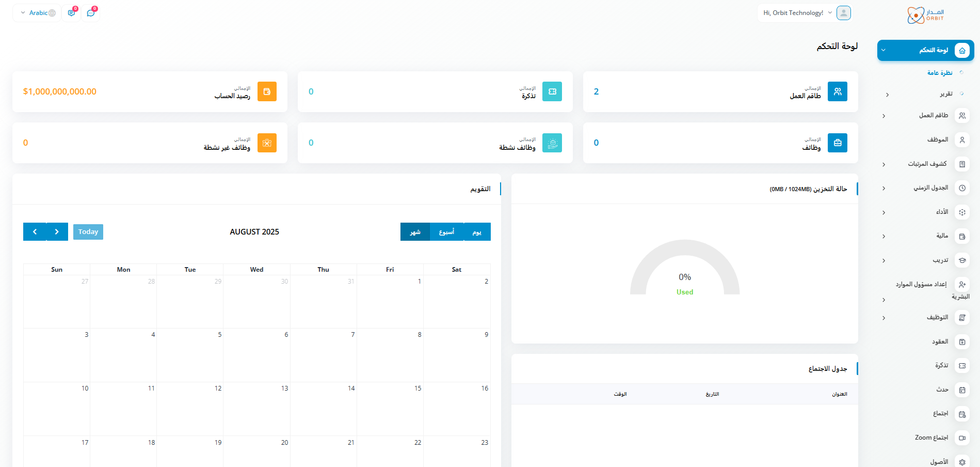Click the total ticket card icon

coord(552,91)
